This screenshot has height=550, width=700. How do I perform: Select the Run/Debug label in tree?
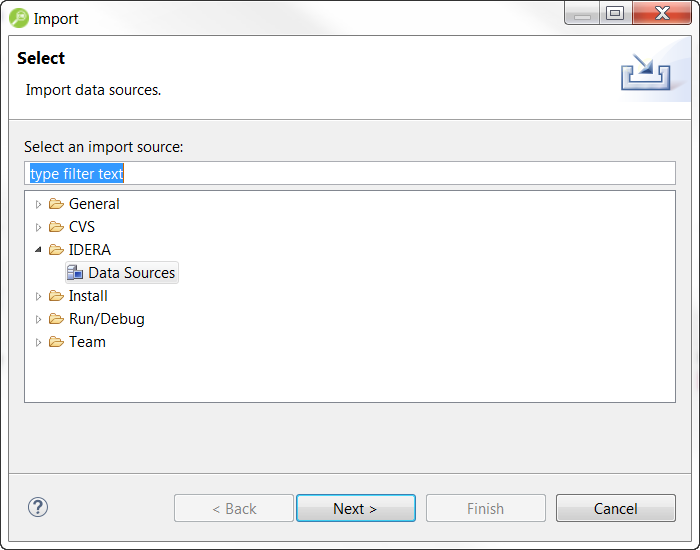coord(106,319)
